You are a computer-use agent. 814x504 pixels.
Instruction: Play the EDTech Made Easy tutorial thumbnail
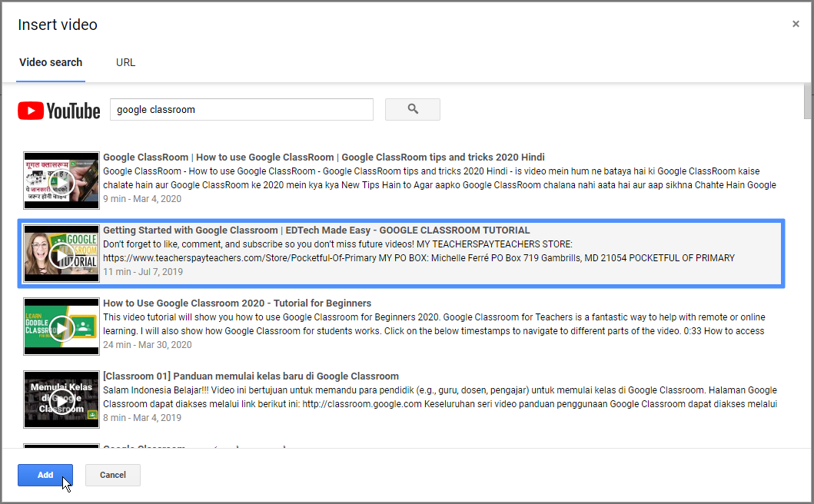(61, 254)
